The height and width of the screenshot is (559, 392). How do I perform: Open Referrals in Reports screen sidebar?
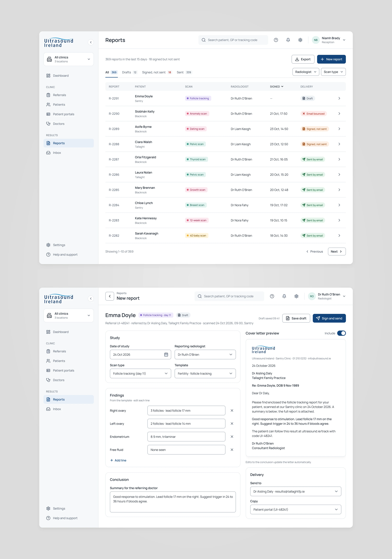click(69, 95)
